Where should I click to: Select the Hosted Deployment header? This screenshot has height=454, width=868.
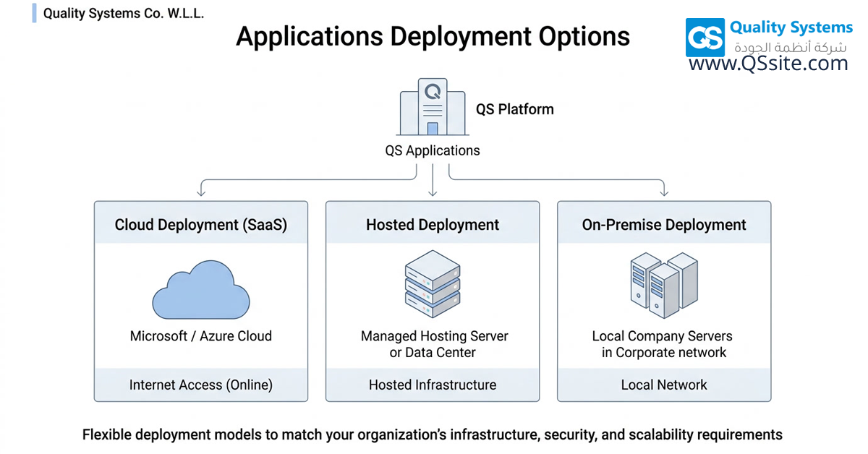point(433,225)
